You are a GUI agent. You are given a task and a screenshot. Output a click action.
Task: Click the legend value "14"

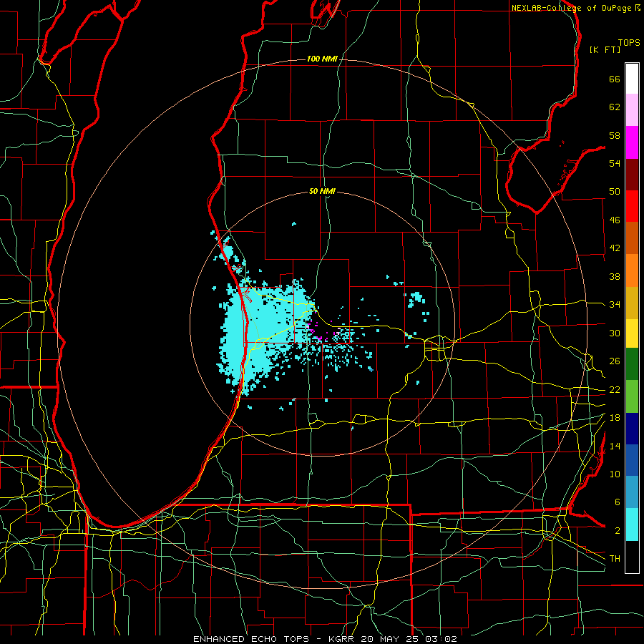pos(615,446)
